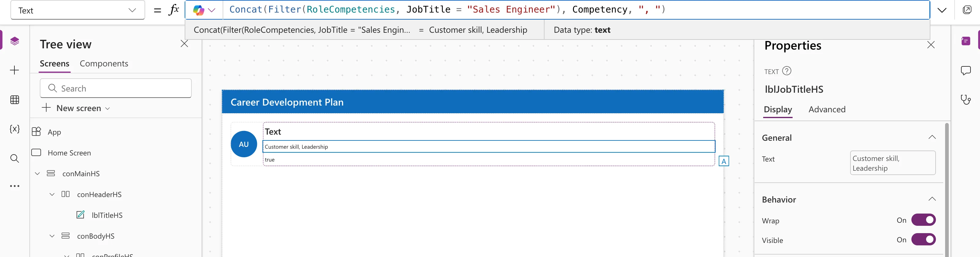
Task: Collapse the conBodyHS tree node
Action: coord(52,236)
